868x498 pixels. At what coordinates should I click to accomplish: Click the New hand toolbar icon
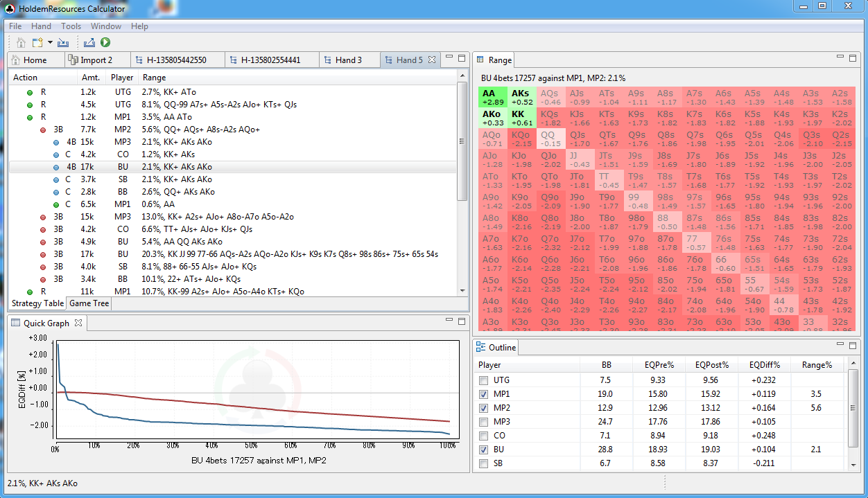pos(37,43)
